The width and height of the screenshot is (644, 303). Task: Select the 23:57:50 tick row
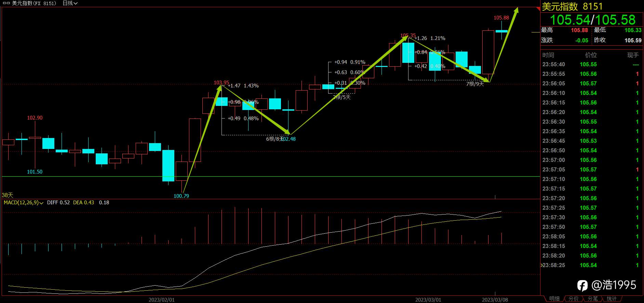point(591,227)
